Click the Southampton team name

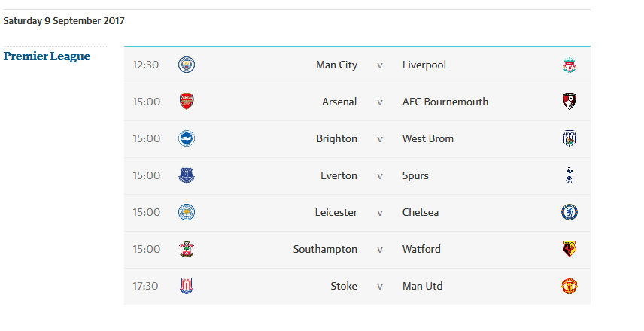tap(325, 250)
